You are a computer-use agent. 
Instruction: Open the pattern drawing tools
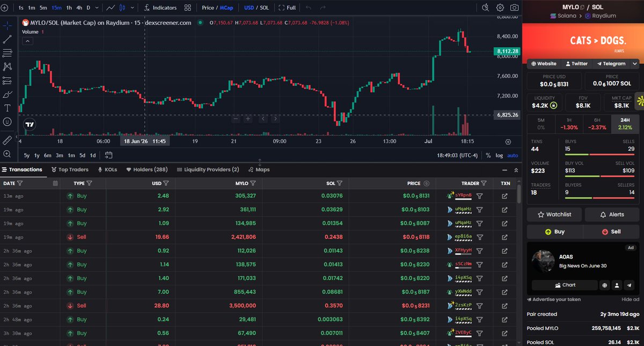[x=8, y=67]
